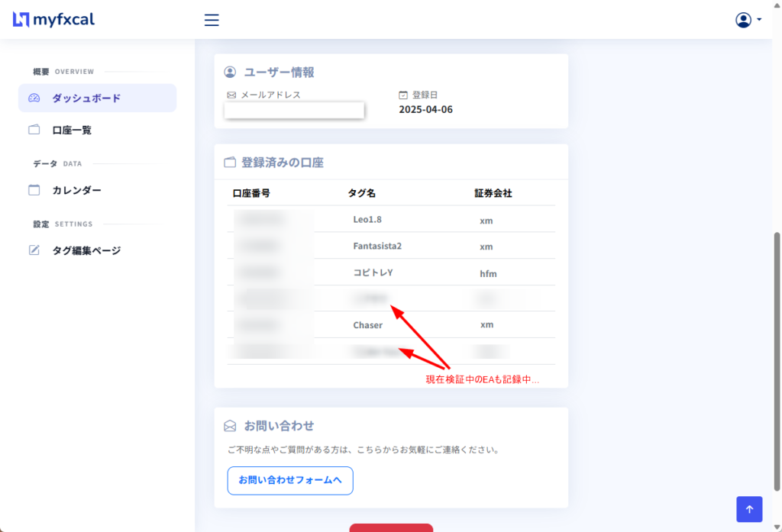Click the myfxcal logo
The image size is (782, 532).
tap(53, 20)
